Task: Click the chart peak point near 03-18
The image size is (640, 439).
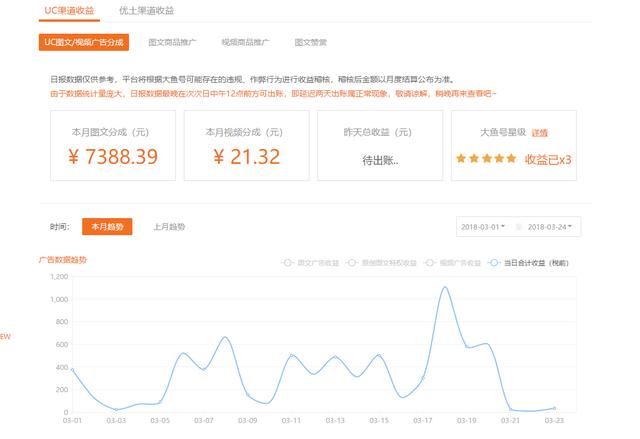Action: pyautogui.click(x=445, y=287)
